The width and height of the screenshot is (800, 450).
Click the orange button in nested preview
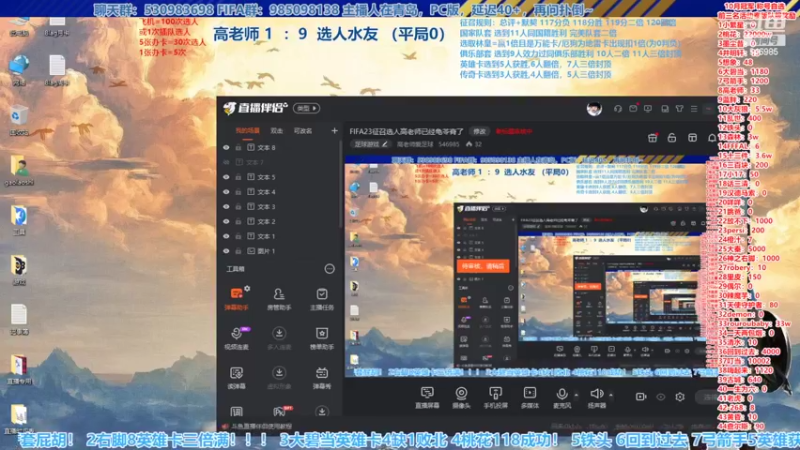click(x=483, y=266)
